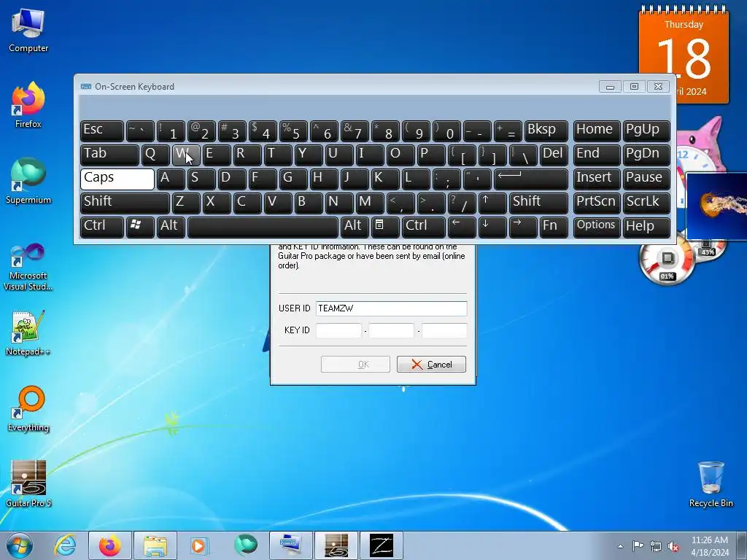Click the second KEY ID field
Screen dimensions: 747x560
[391, 330]
